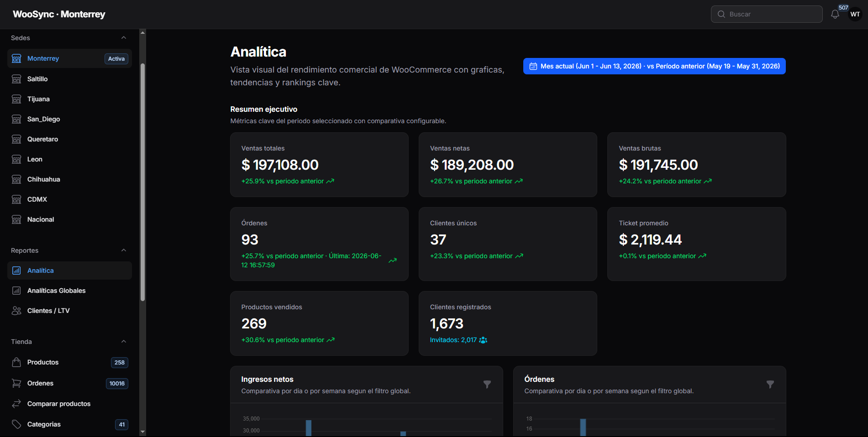Click the Ordenes cart icon
Screen dimensions: 868x437
click(x=16, y=383)
